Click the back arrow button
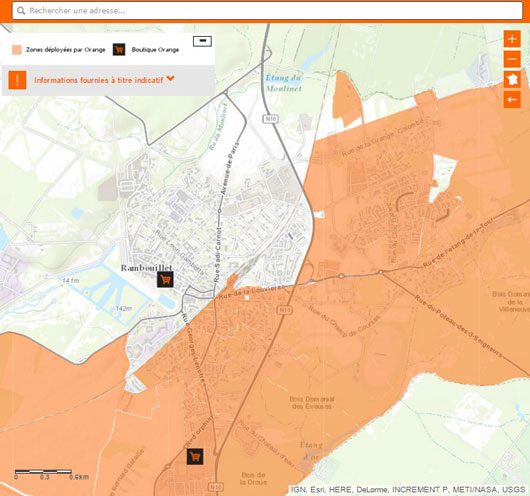Image resolution: width=530 pixels, height=496 pixels. [512, 99]
